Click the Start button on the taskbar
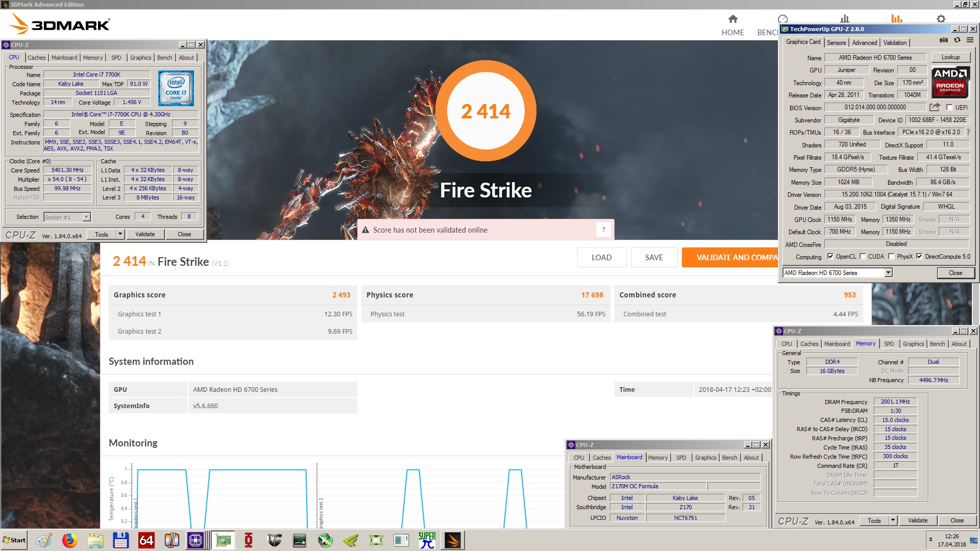Image resolution: width=980 pixels, height=551 pixels. (14, 540)
